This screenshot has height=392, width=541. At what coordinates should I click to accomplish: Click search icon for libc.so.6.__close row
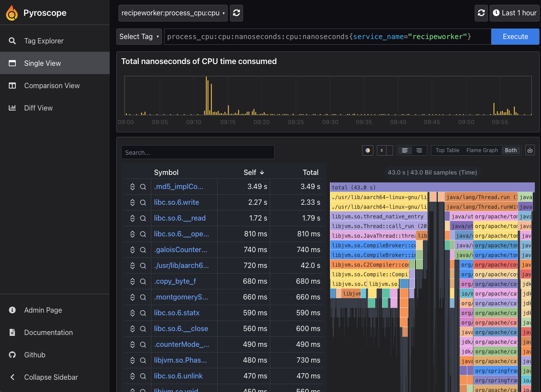click(143, 329)
